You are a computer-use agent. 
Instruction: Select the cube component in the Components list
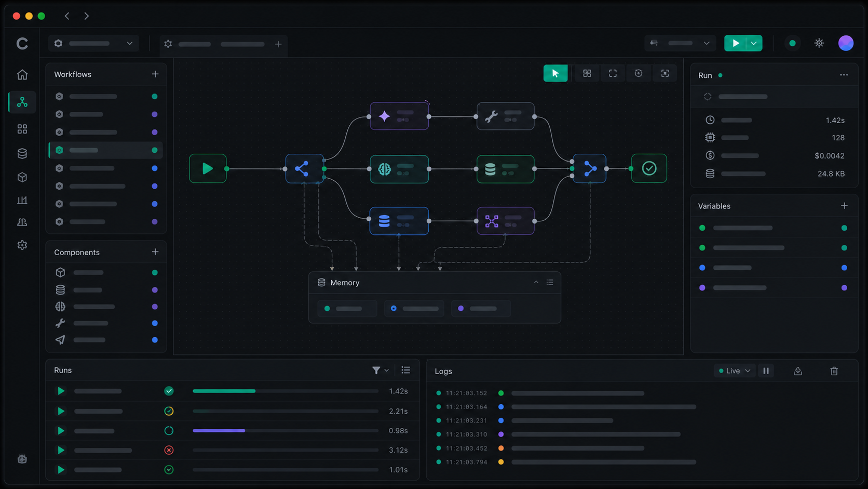pos(106,272)
